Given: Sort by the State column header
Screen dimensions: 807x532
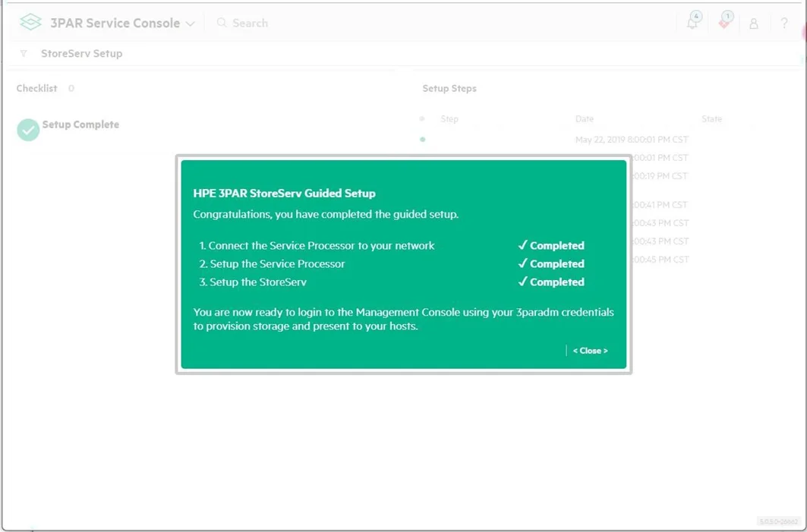Looking at the screenshot, I should [711, 119].
